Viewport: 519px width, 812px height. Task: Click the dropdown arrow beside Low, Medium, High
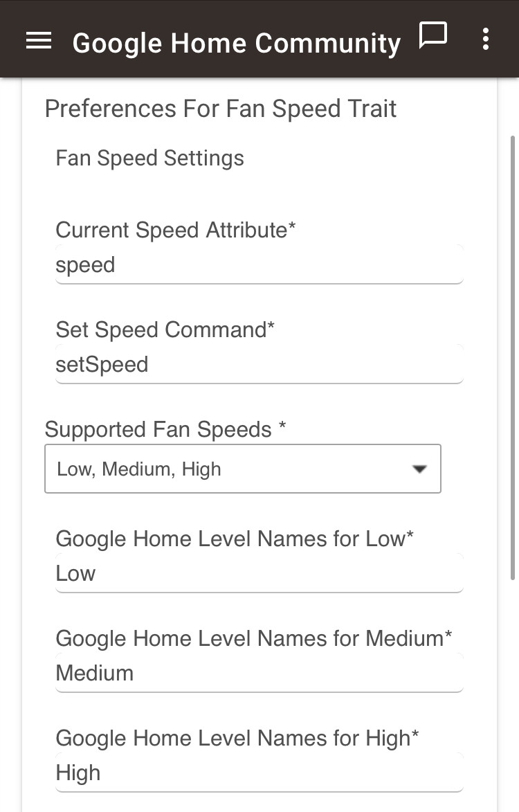click(x=418, y=469)
